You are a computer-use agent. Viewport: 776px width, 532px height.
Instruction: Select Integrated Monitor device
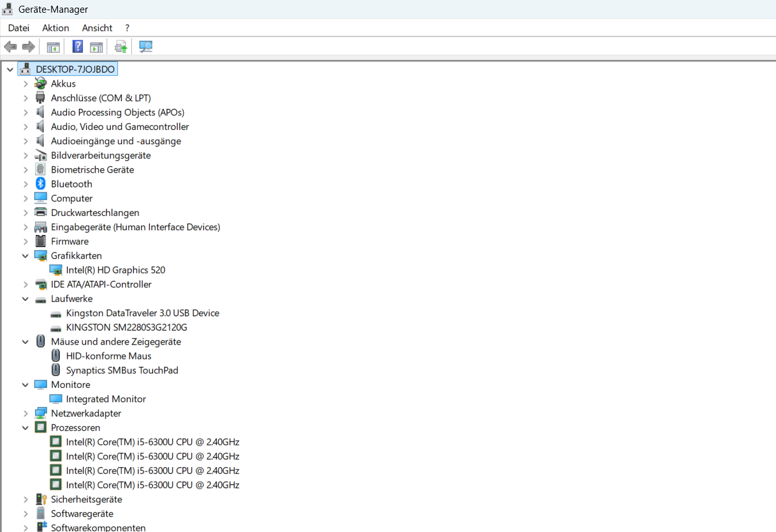106,399
